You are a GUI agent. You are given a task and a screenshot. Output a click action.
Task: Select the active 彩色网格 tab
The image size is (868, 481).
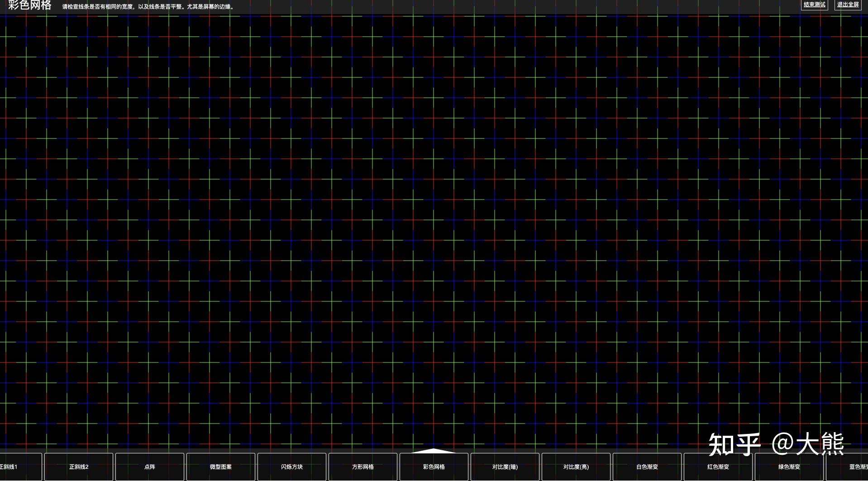(x=434, y=467)
